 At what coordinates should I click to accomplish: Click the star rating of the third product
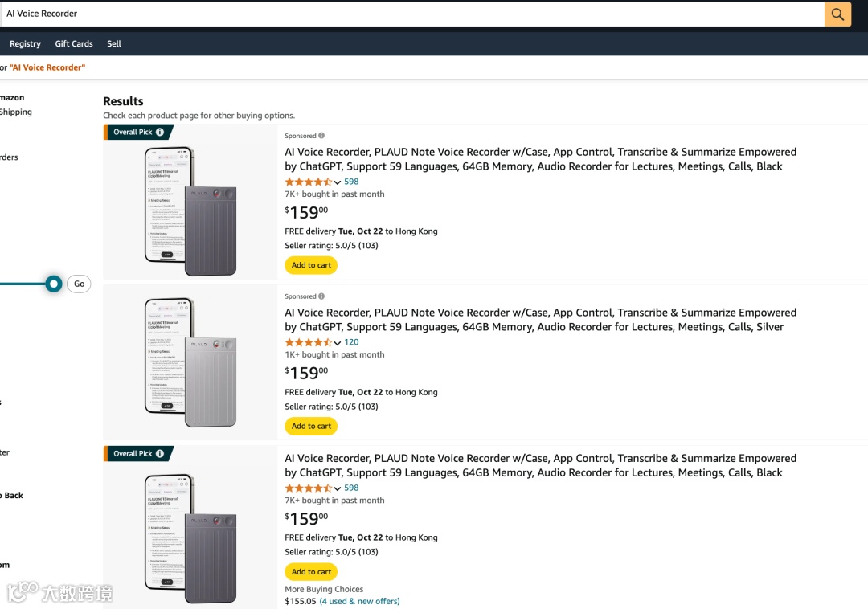point(309,488)
